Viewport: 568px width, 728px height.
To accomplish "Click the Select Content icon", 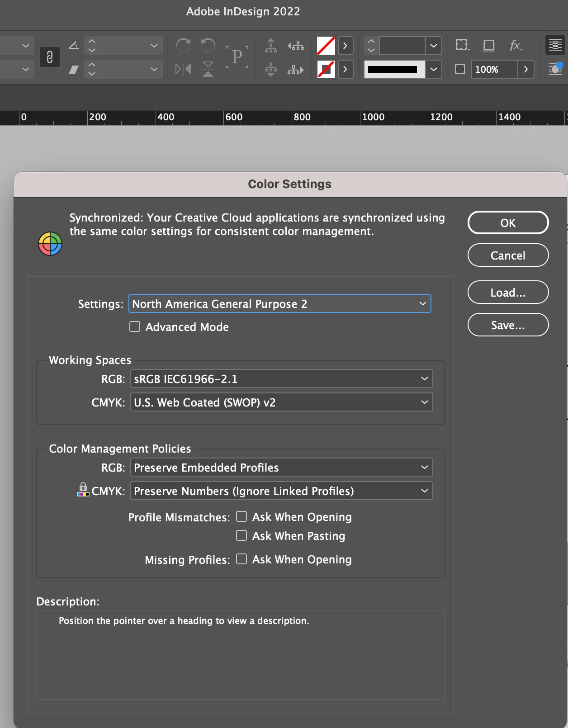I will pyautogui.click(x=271, y=69).
